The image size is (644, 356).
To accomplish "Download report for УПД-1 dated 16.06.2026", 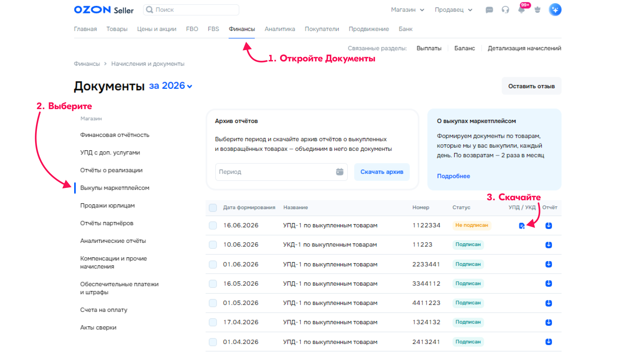I will coord(548,225).
